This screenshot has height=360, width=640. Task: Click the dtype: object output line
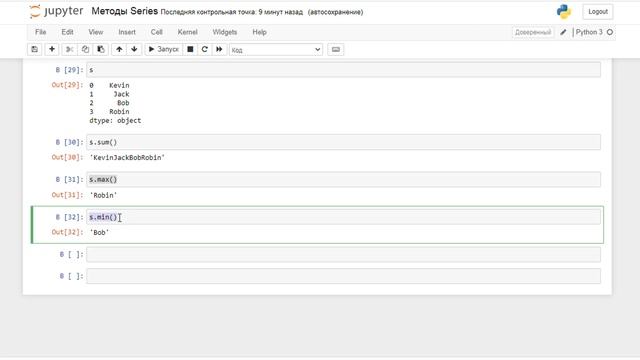(x=115, y=121)
